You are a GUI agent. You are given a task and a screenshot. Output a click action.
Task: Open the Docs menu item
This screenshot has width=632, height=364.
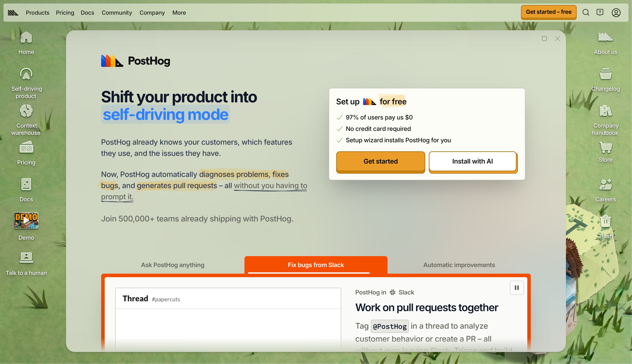tap(88, 12)
